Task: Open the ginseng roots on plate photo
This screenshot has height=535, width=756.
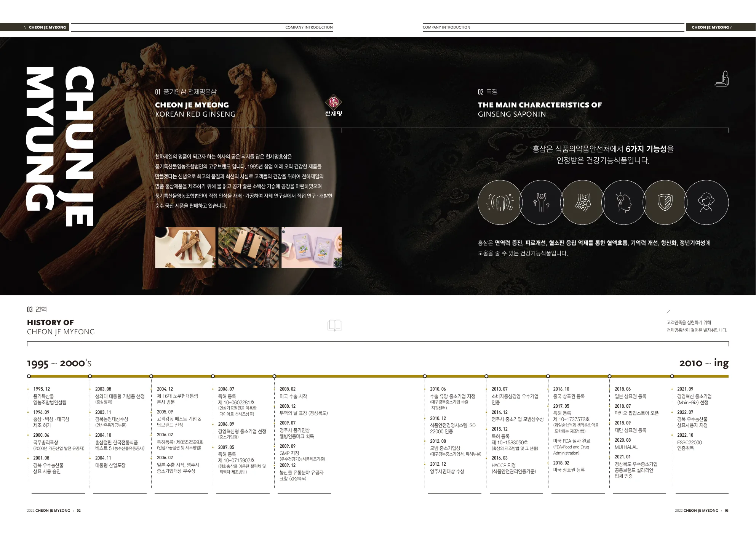Action: (185, 247)
